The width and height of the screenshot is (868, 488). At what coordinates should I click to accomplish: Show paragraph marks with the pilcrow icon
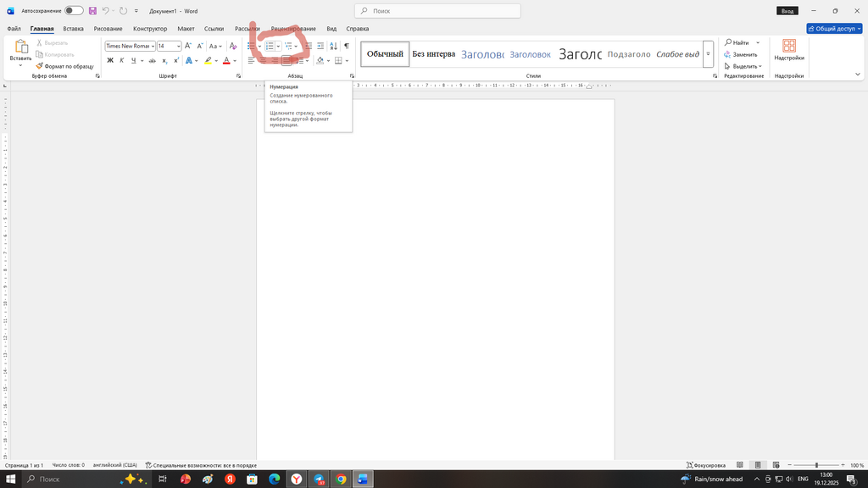(346, 46)
